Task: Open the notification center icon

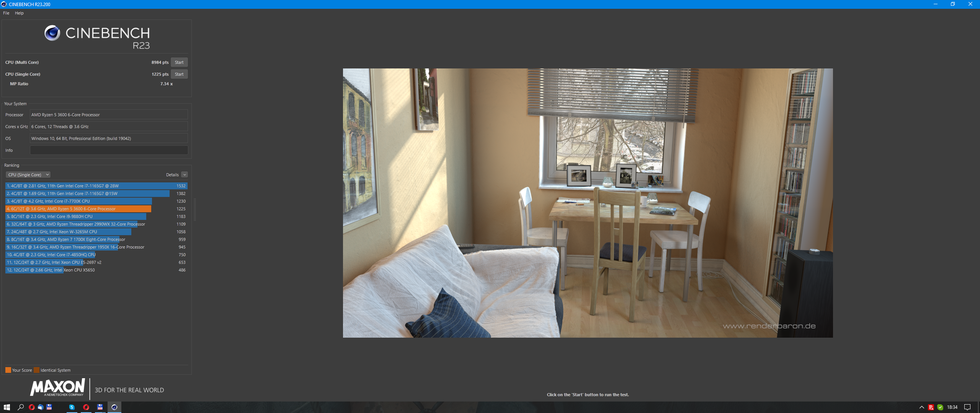Action: coord(967,407)
